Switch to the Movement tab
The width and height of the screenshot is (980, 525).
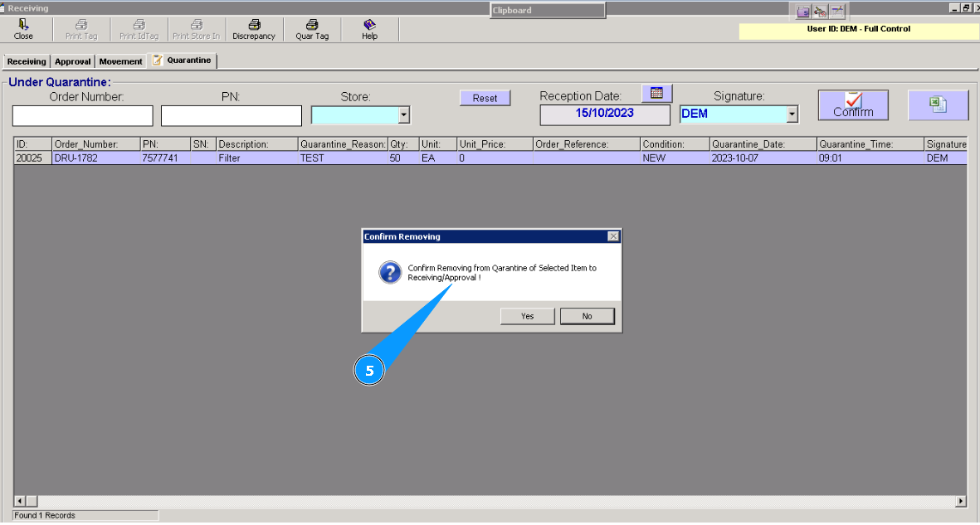[120, 61]
